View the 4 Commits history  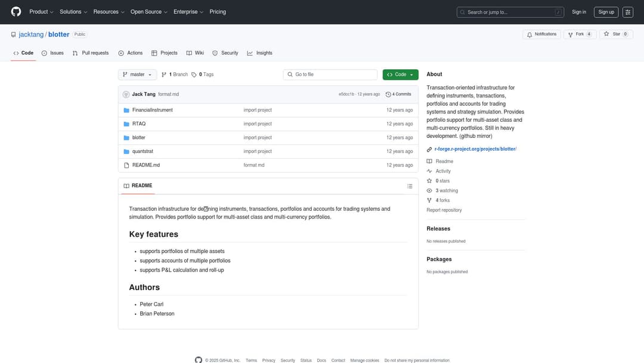[398, 94]
